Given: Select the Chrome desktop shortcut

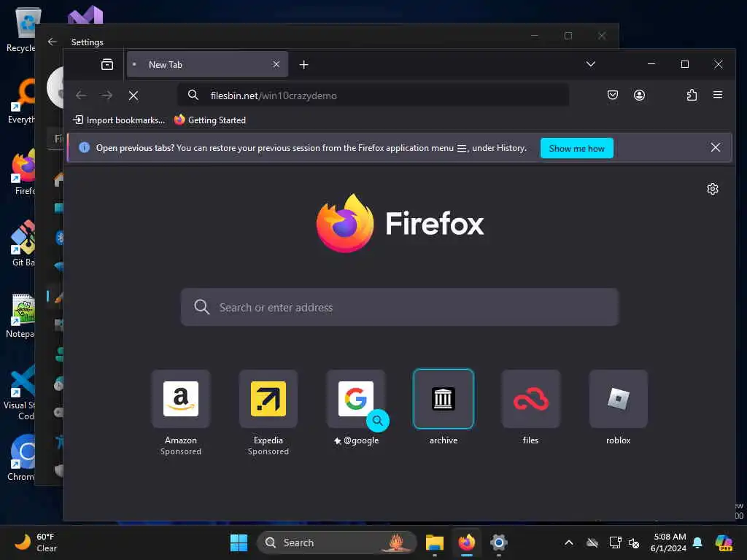Looking at the screenshot, I should [x=21, y=458].
